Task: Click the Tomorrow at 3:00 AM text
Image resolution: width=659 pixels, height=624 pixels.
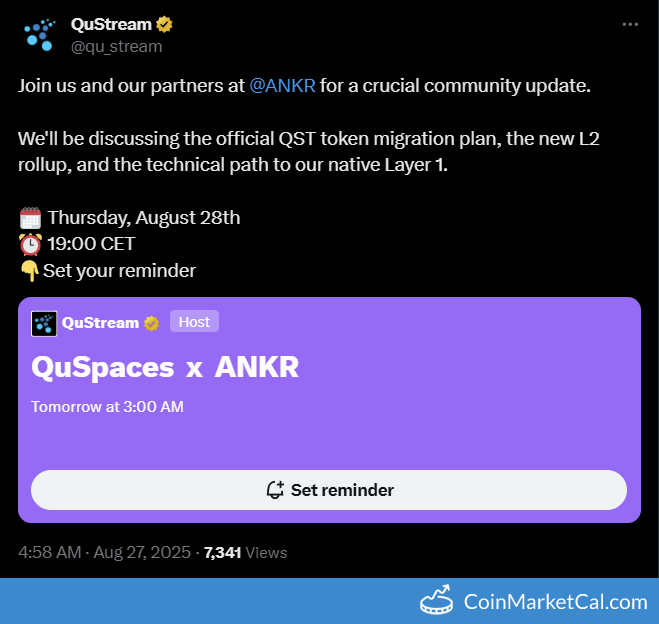Action: pyautogui.click(x=107, y=407)
